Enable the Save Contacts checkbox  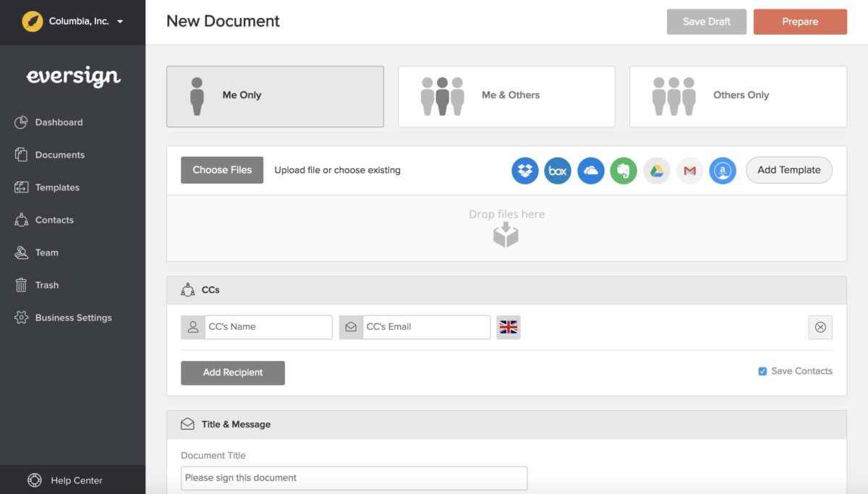click(x=762, y=370)
